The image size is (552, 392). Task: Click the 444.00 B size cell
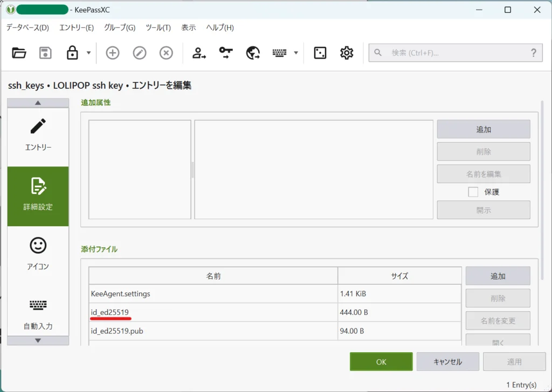pos(399,312)
